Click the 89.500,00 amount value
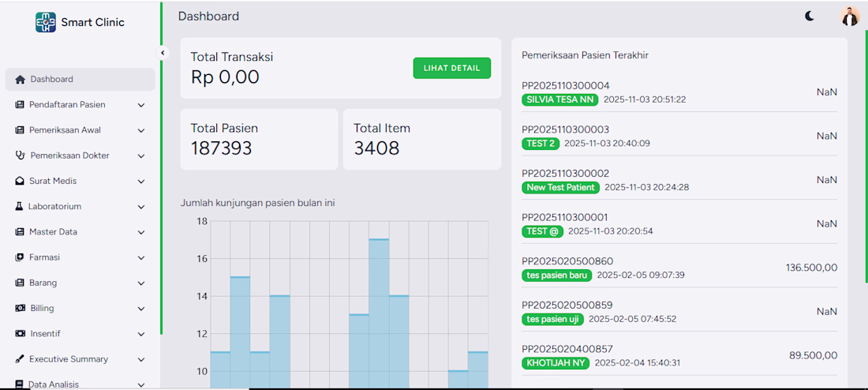 point(814,355)
